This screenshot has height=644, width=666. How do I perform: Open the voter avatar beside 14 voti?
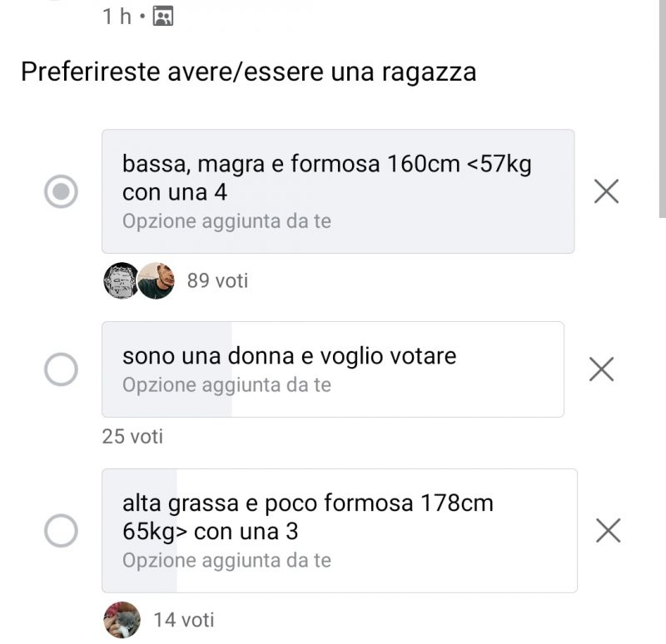(122, 620)
